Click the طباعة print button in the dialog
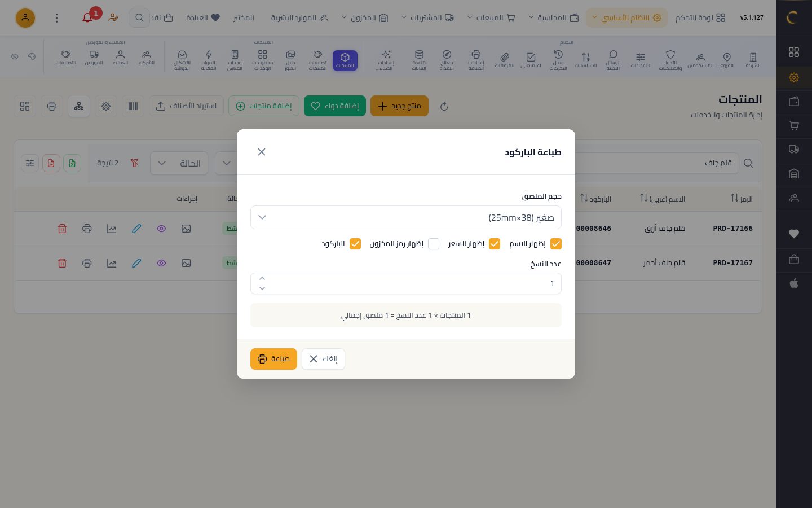The width and height of the screenshot is (812, 508). click(x=273, y=359)
